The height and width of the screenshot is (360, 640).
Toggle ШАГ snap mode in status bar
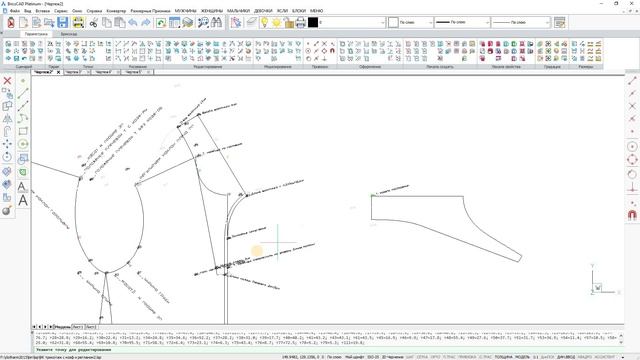click(410, 357)
